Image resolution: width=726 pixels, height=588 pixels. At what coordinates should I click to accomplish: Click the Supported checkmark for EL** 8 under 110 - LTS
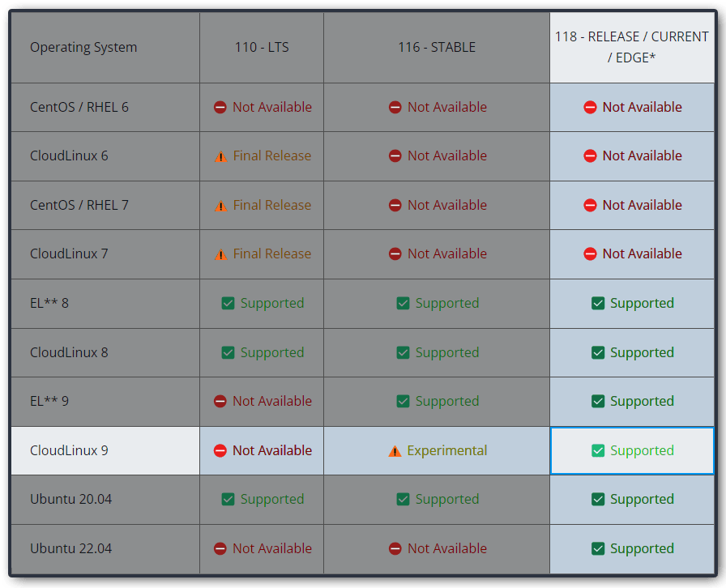click(228, 303)
